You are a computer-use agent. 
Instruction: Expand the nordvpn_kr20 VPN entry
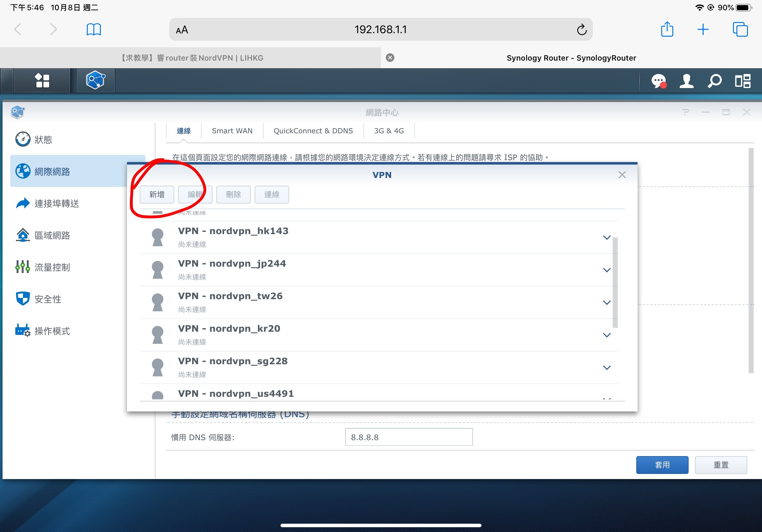[607, 335]
